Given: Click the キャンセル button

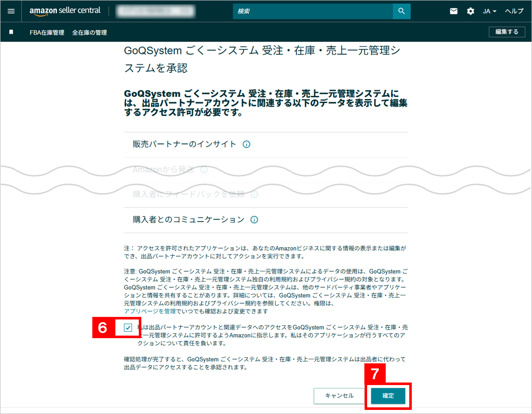Looking at the screenshot, I should [339, 396].
